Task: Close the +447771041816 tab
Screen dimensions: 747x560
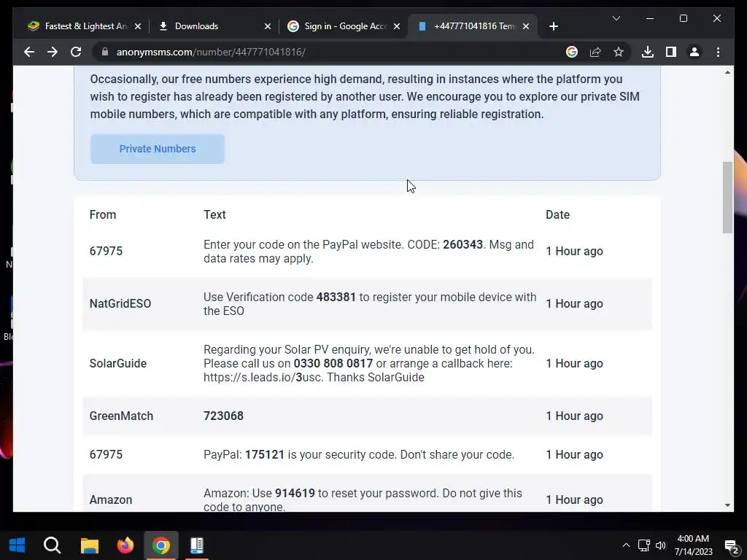Action: point(526,26)
